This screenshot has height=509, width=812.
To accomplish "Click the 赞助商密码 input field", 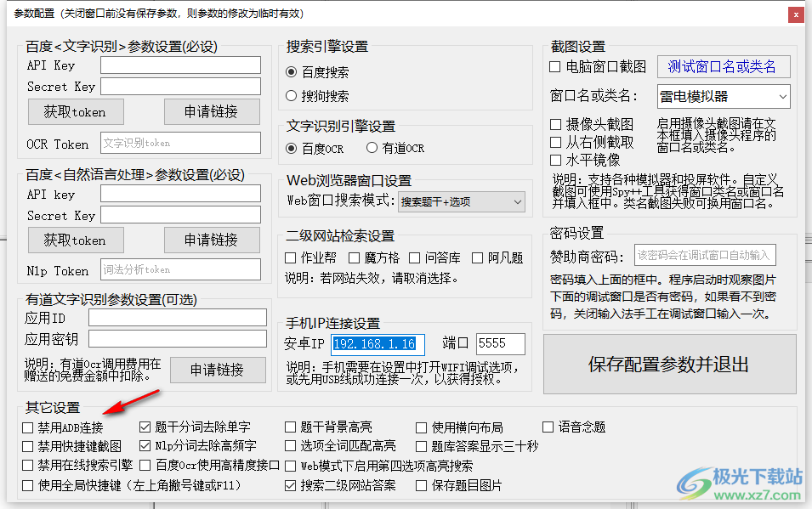I will coord(705,255).
